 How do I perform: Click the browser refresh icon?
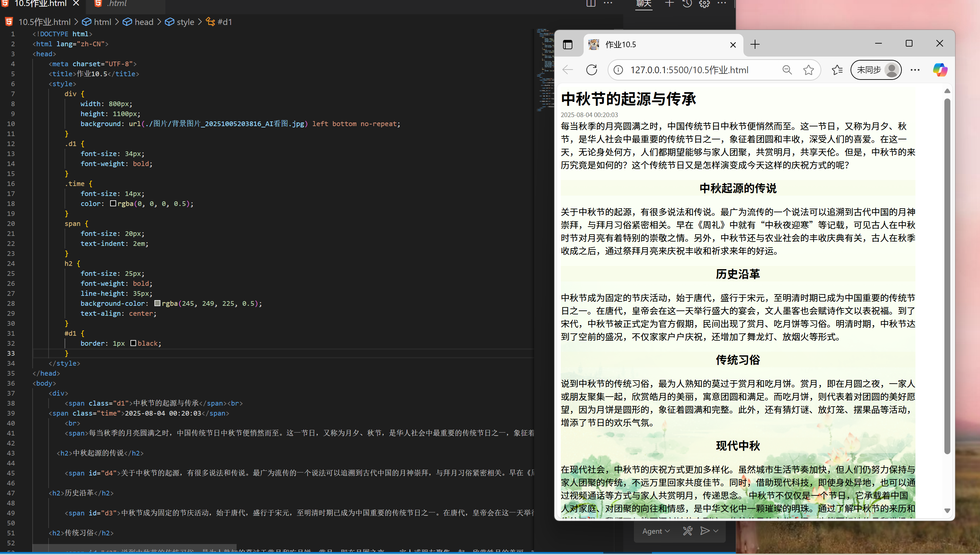(x=592, y=70)
